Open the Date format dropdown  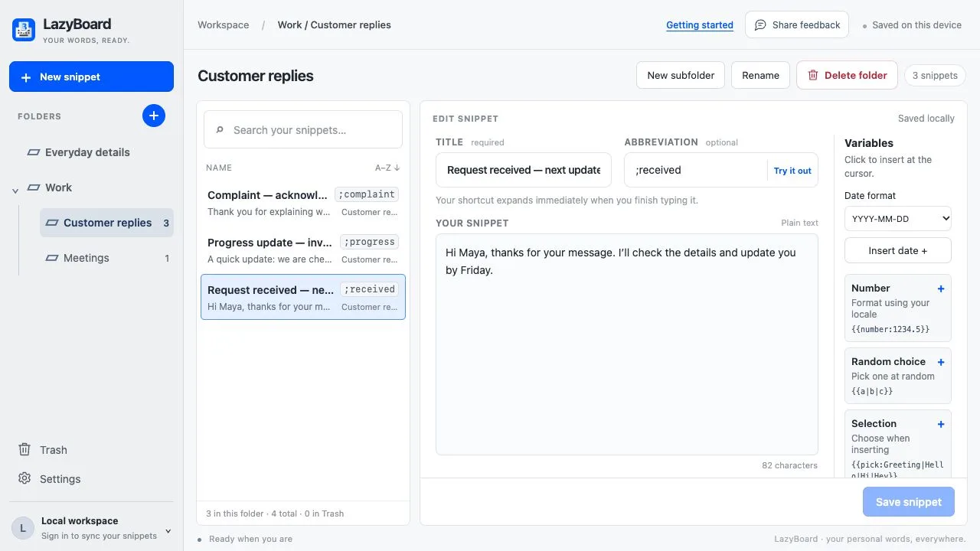pos(898,219)
